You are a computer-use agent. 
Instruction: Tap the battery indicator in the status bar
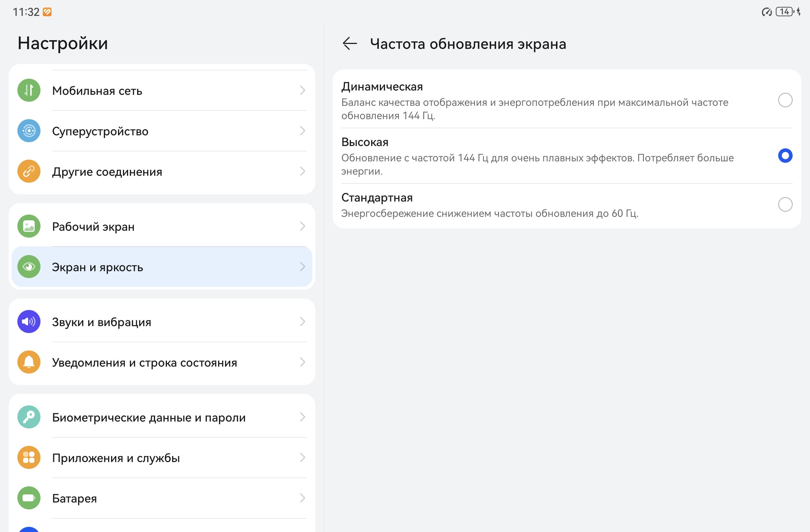click(x=784, y=12)
